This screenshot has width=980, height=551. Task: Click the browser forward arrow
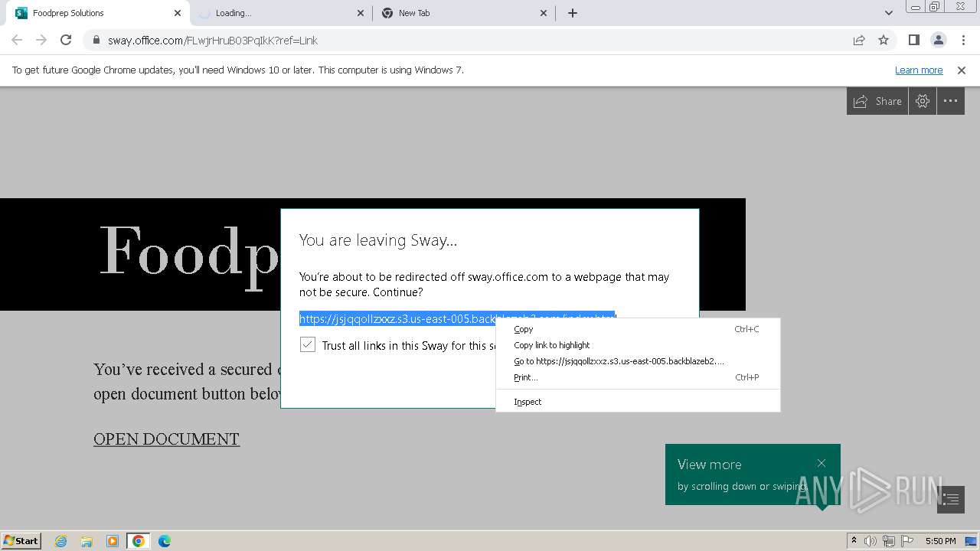tap(41, 40)
